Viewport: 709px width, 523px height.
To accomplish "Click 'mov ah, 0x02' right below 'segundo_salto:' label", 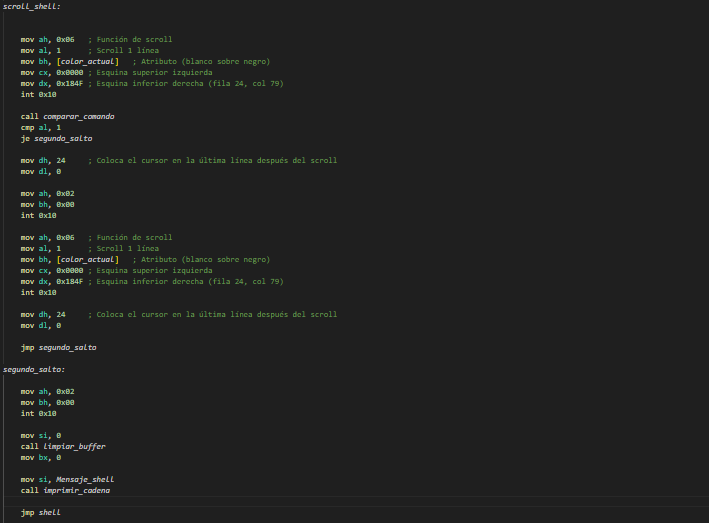I will pyautogui.click(x=47, y=391).
